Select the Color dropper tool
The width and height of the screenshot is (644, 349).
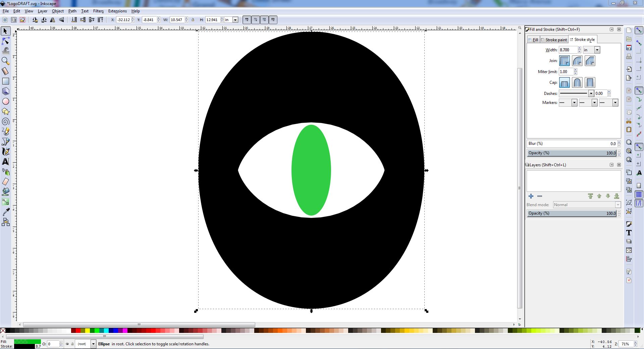[x=6, y=212]
